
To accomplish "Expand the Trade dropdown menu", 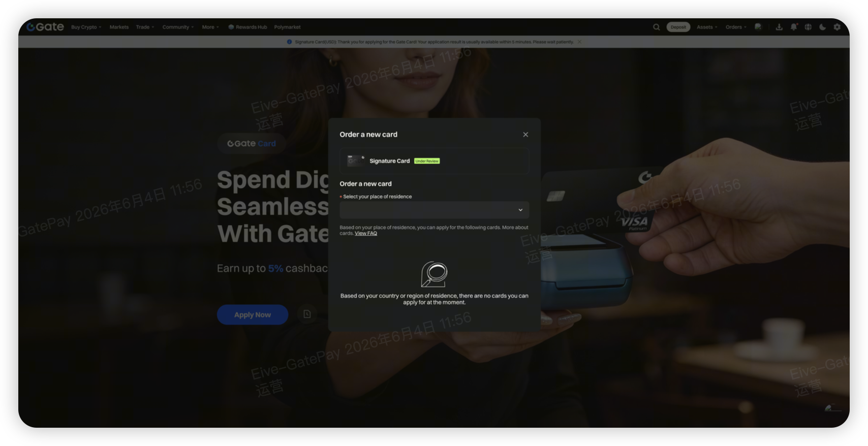I will tap(145, 27).
